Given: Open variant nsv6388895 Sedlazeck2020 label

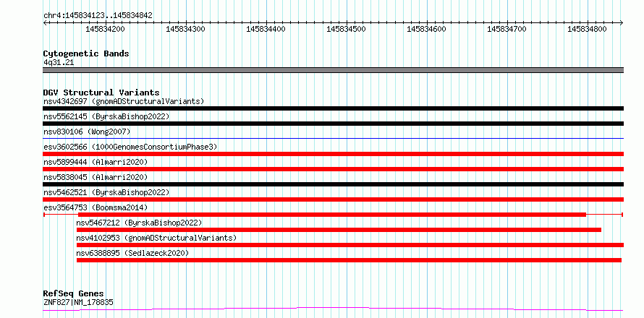Looking at the screenshot, I should coord(132,253).
